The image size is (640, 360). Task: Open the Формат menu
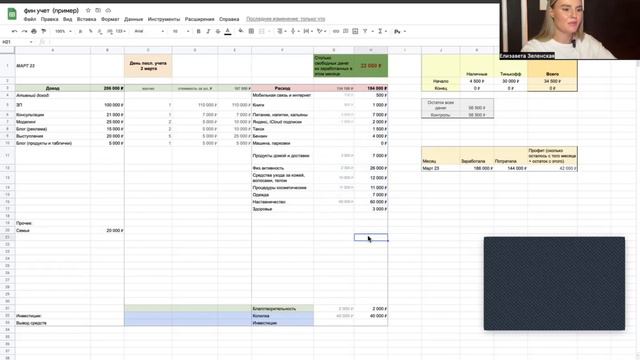(x=110, y=19)
